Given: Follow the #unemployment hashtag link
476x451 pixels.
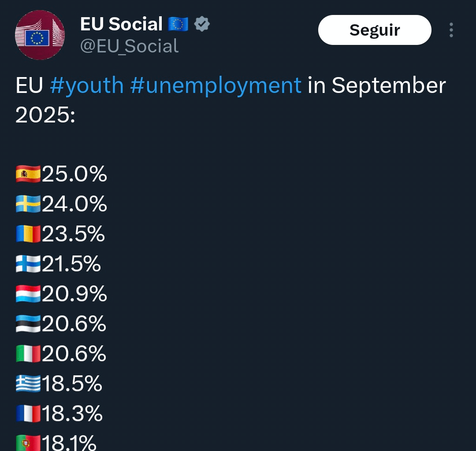Looking at the screenshot, I should pos(216,85).
